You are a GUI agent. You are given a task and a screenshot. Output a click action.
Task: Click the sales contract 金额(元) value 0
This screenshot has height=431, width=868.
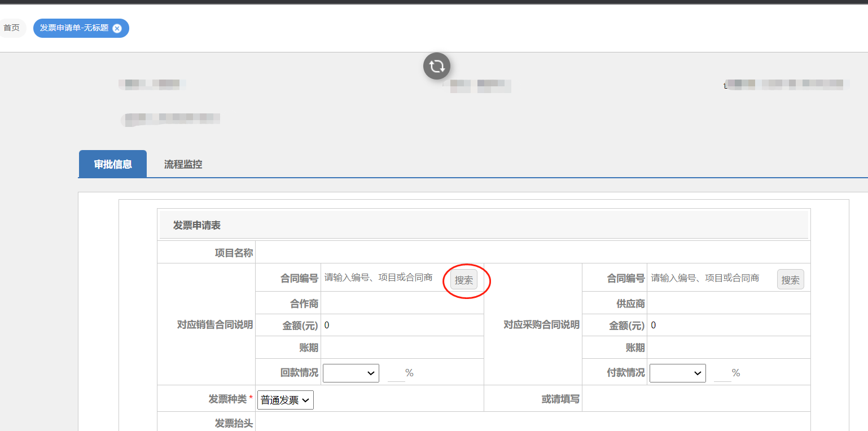pos(327,326)
